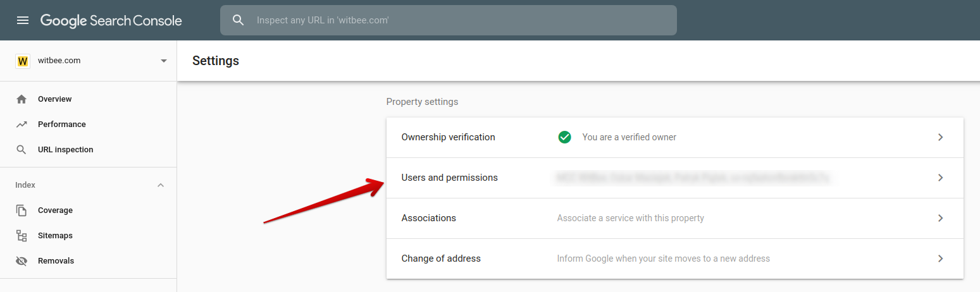Viewport: 980px width, 292px height.
Task: Click 'You are a verified owner' text
Action: coord(630,137)
